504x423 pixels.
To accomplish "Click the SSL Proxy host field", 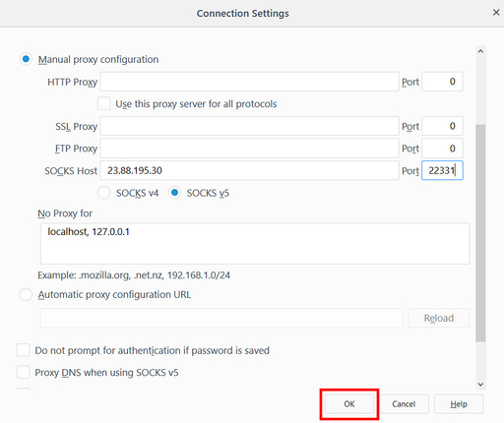I will pos(249,126).
